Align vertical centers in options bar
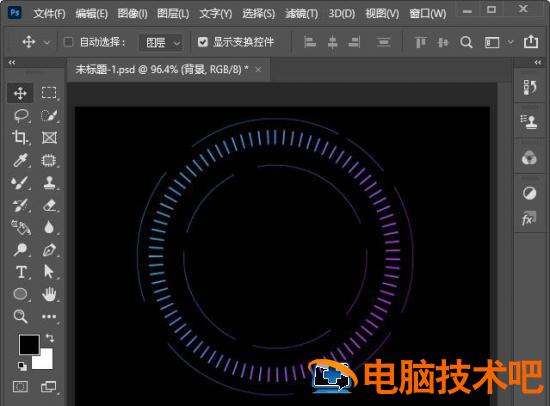Screen dimensions: 550x406 pos(443,42)
